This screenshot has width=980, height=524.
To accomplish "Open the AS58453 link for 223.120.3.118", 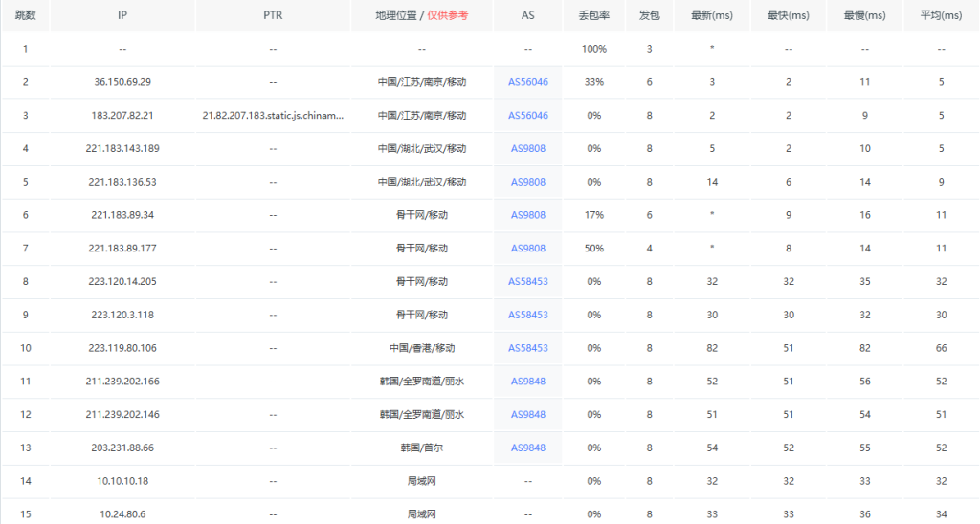I will [527, 315].
